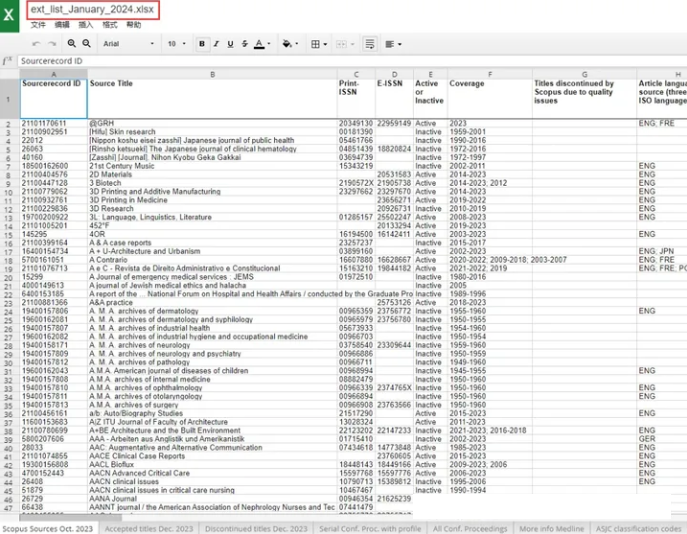Open the borders dropdown arrow
Viewport: 687px width, 534px height.
tap(325, 44)
